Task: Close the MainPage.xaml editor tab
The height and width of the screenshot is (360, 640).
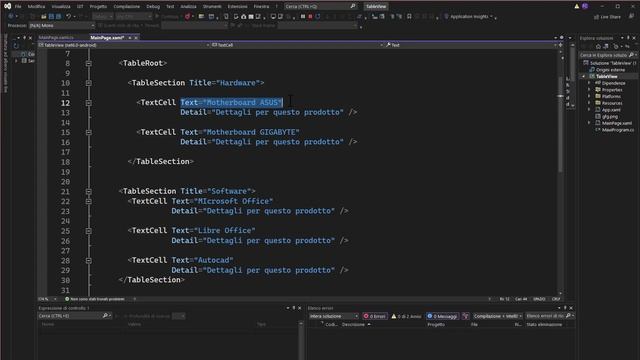Action: tap(136, 38)
